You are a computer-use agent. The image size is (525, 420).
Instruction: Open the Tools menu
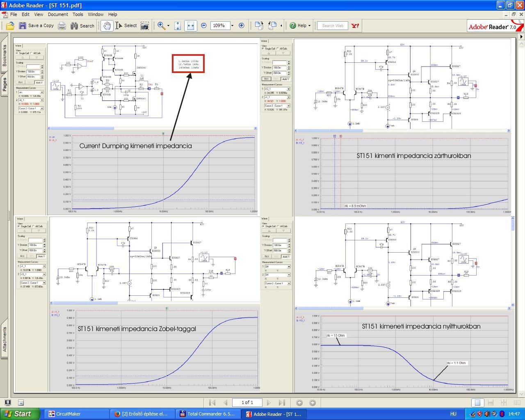coord(78,14)
